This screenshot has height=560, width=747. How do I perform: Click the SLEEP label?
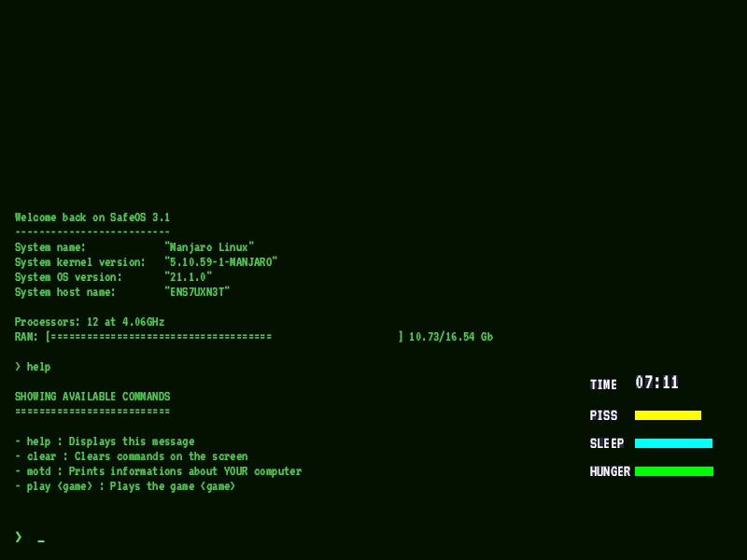(x=607, y=444)
